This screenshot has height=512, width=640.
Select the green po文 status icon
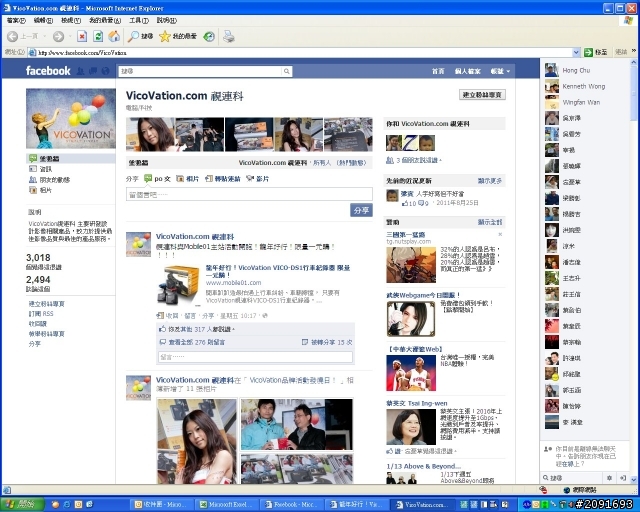tap(148, 178)
